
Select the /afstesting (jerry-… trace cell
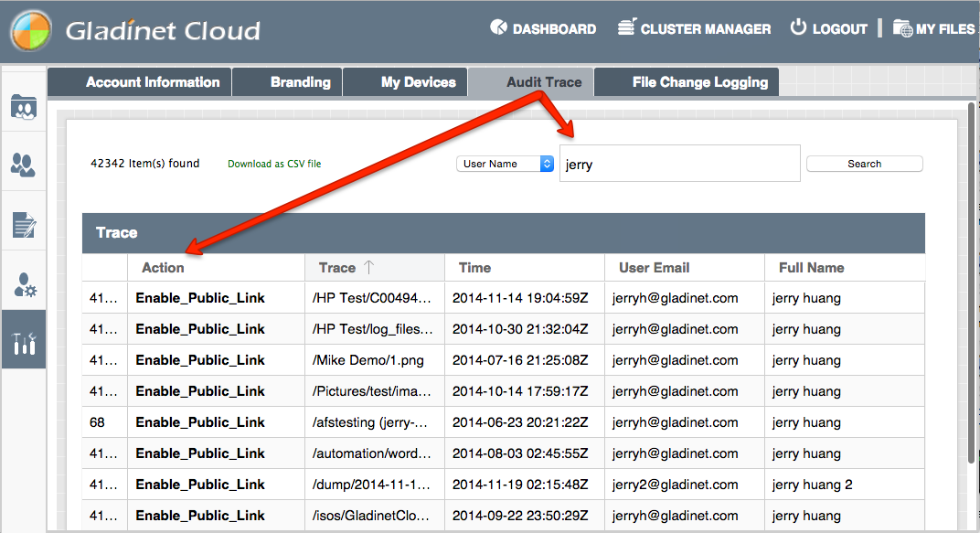(375, 422)
